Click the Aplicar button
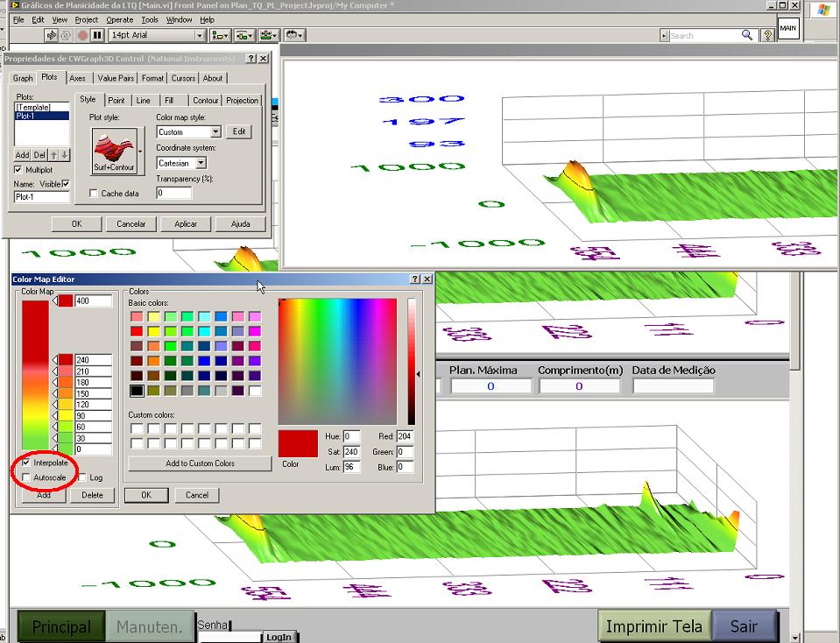Screen dimensions: 840x643 pos(186,224)
